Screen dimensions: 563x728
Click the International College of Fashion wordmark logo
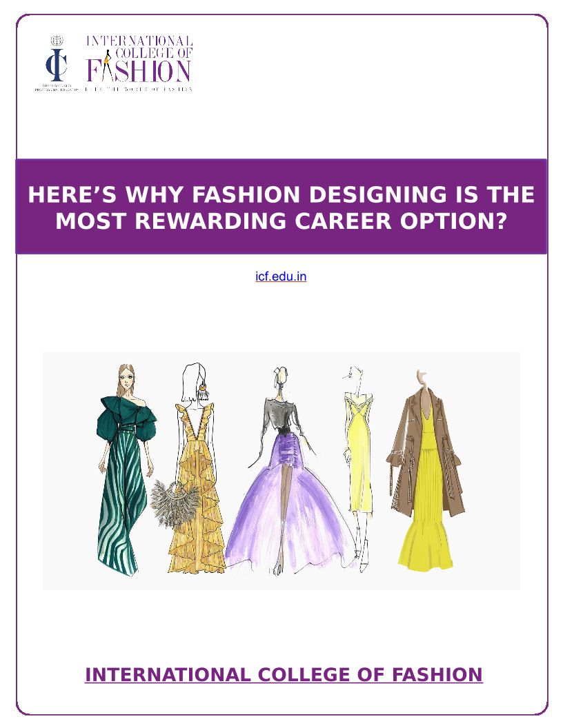coord(139,63)
